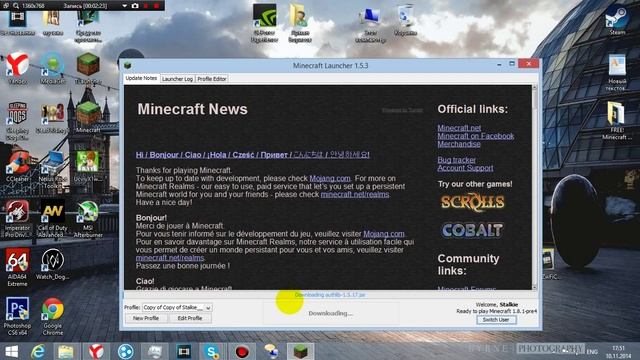Open the Account Support link

click(x=465, y=168)
